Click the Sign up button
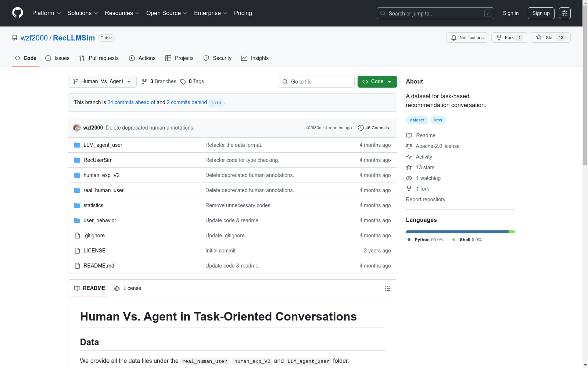Image resolution: width=588 pixels, height=368 pixels. tap(541, 13)
